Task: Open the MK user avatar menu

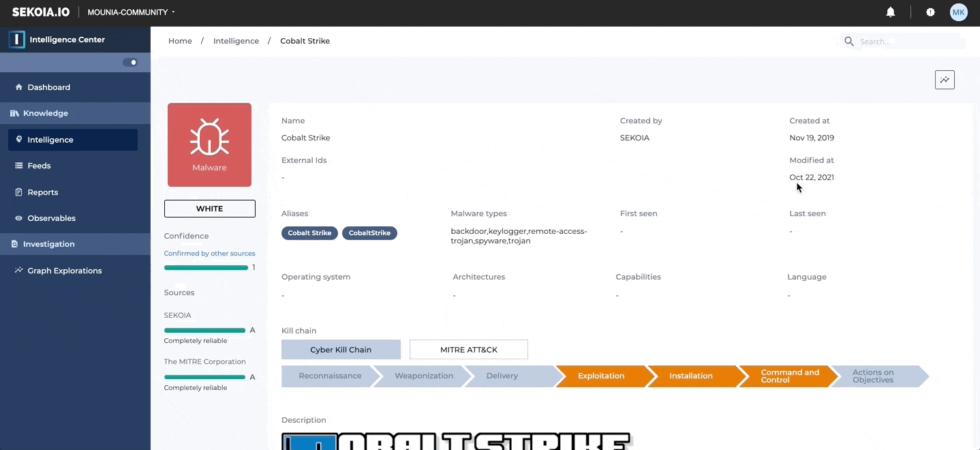Action: [959, 12]
